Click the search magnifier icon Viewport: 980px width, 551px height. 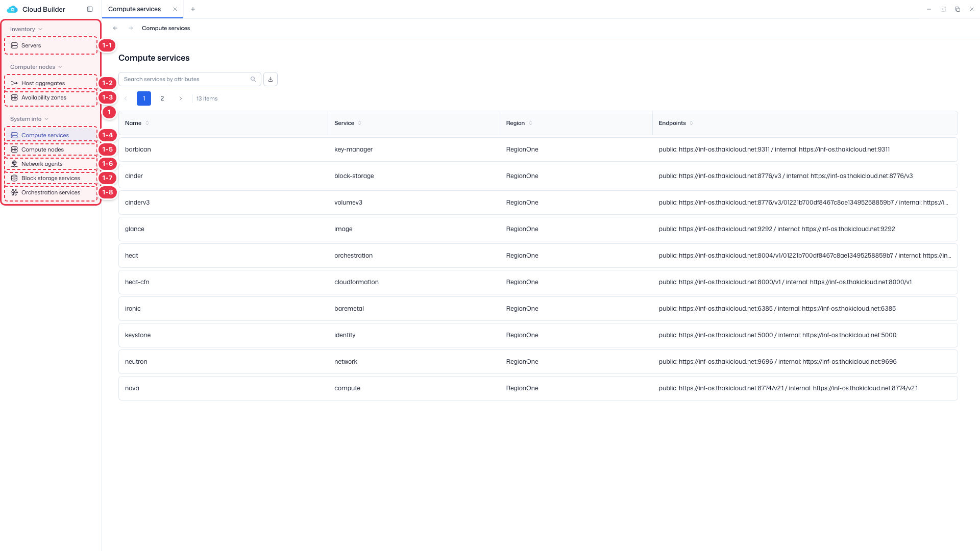[x=253, y=79]
